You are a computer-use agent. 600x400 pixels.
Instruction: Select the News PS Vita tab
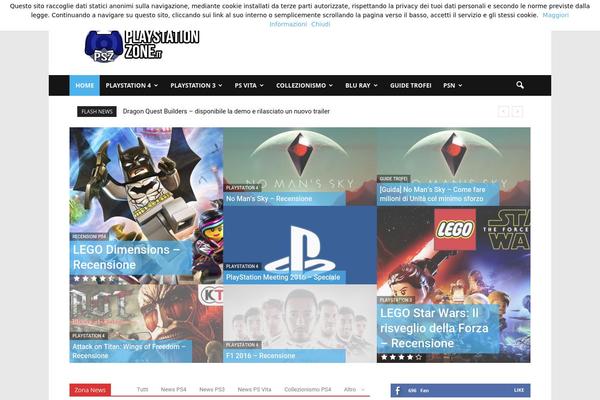click(254, 389)
